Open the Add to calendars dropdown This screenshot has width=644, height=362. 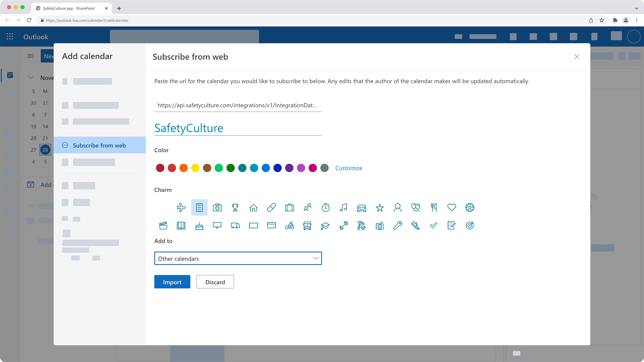coord(238,258)
